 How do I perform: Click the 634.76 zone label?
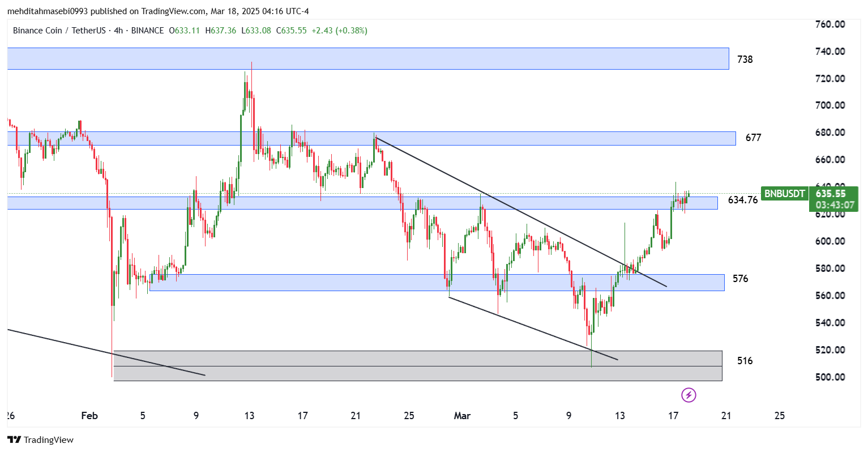point(742,200)
